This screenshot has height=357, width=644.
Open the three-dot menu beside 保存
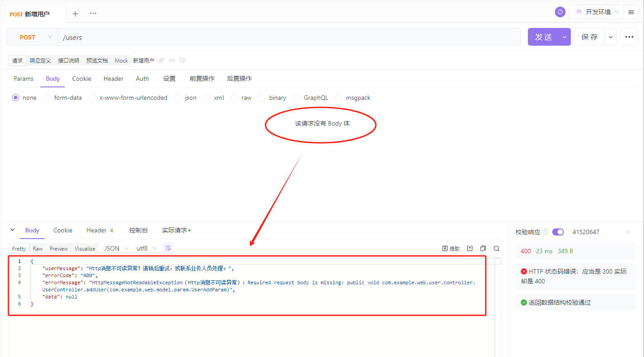pos(629,37)
